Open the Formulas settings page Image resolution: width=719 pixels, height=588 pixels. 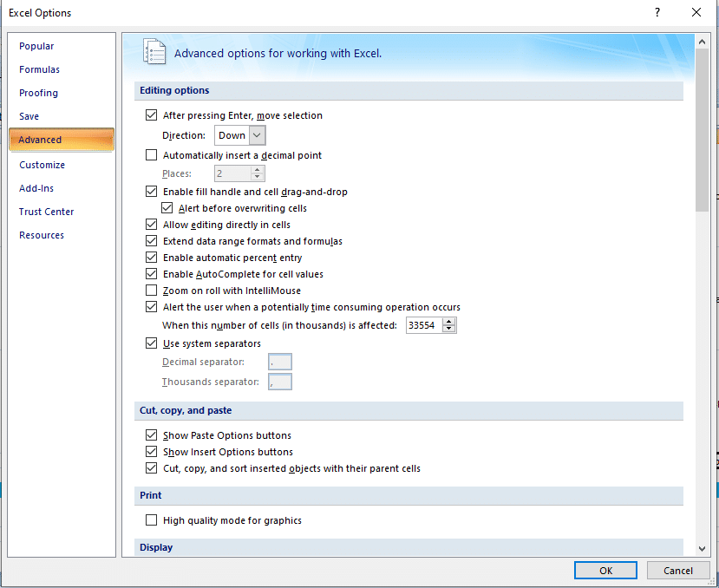[39, 69]
